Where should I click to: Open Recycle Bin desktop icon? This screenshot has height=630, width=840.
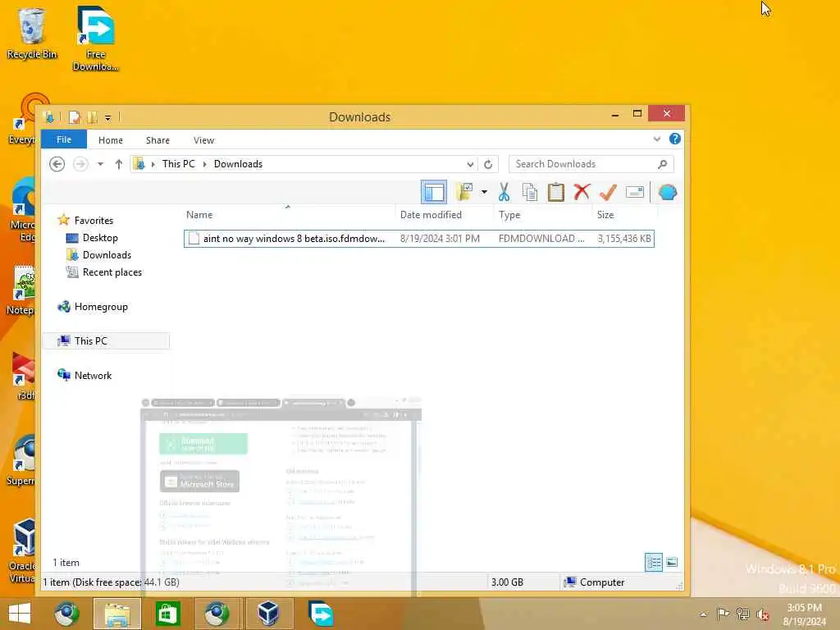[x=32, y=33]
